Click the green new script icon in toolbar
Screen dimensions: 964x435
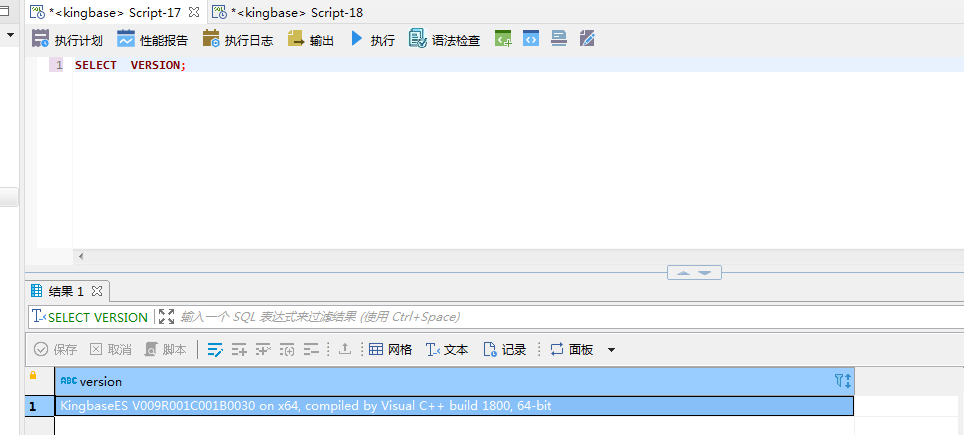coord(503,39)
